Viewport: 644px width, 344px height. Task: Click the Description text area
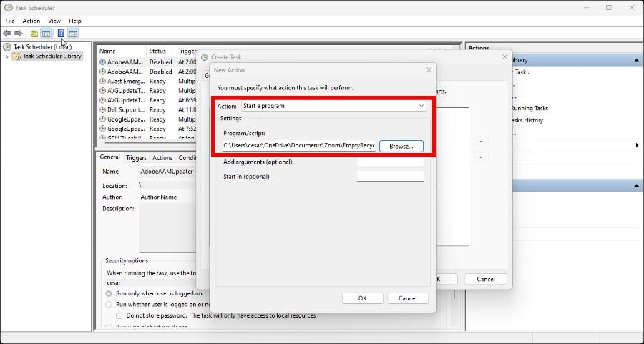click(x=167, y=228)
